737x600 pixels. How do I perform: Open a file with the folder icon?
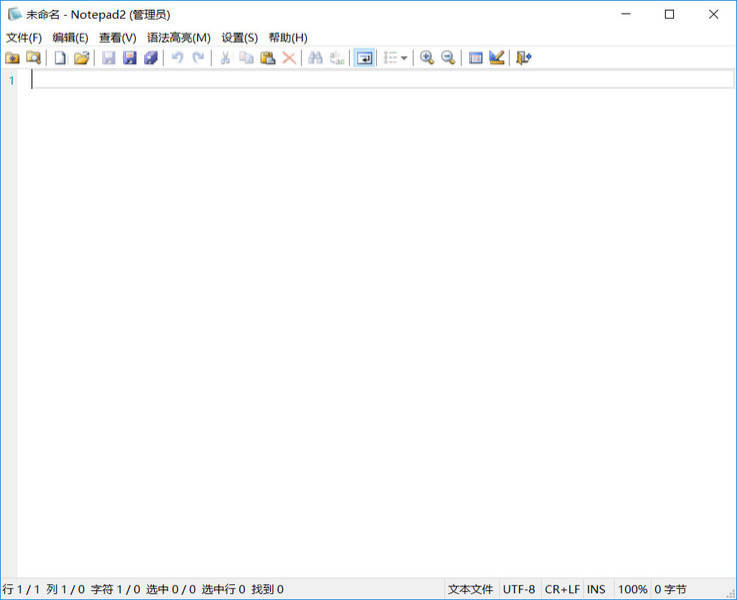pyautogui.click(x=81, y=58)
